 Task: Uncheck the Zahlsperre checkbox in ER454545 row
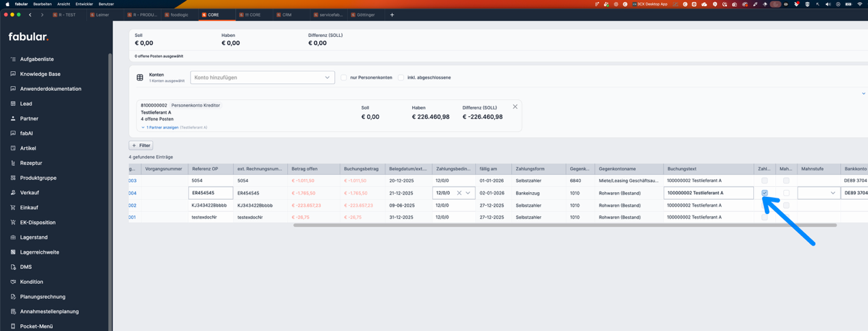click(x=765, y=193)
